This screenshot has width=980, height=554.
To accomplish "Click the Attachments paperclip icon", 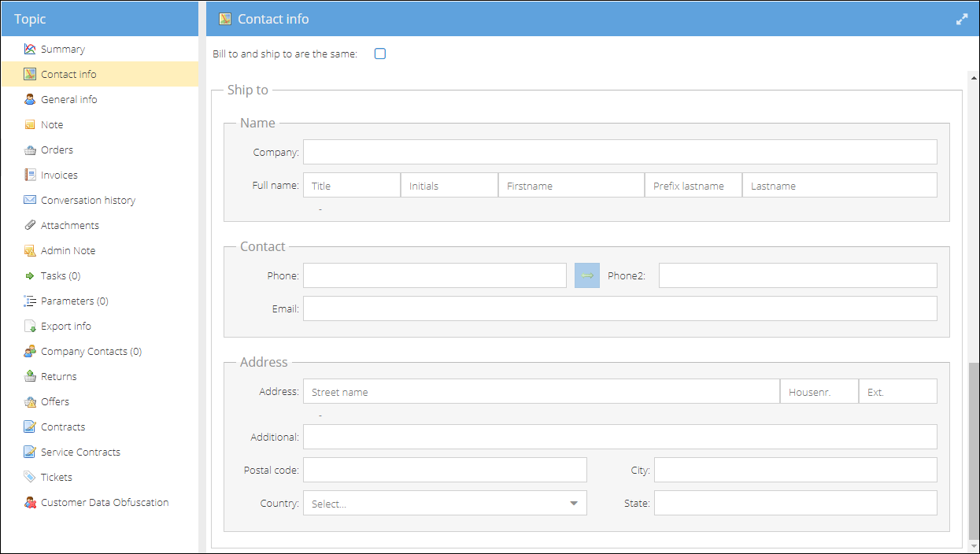I will pos(30,225).
